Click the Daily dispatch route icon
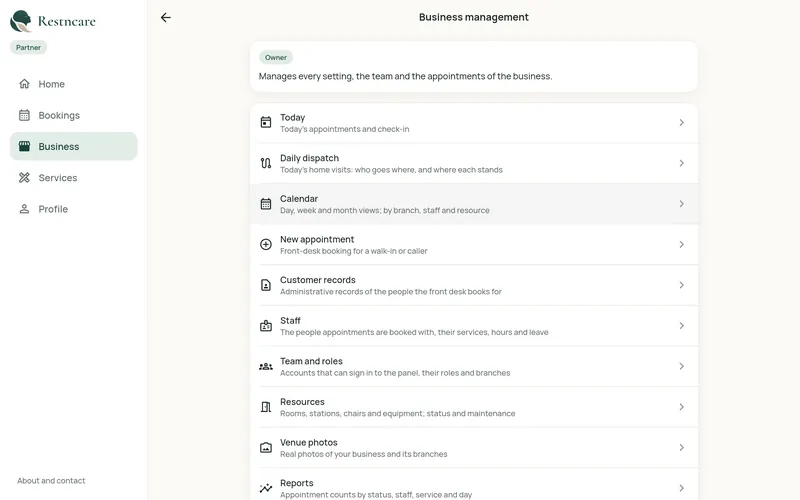The image size is (800, 500). pyautogui.click(x=266, y=163)
